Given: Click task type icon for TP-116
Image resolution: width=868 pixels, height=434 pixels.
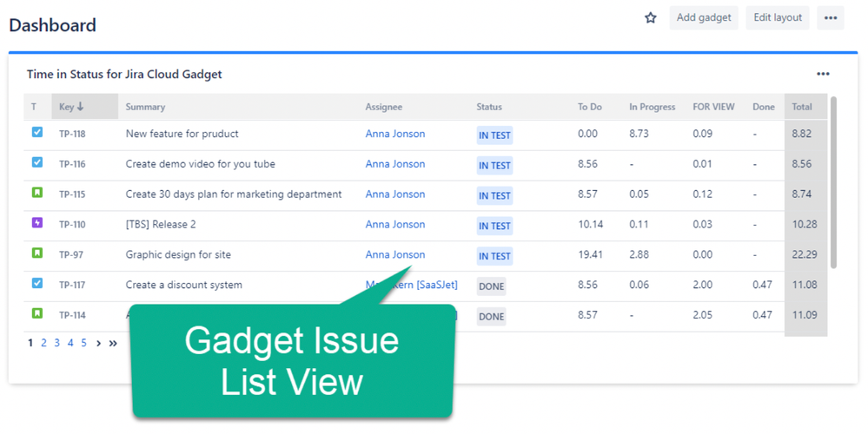Looking at the screenshot, I should point(37,163).
